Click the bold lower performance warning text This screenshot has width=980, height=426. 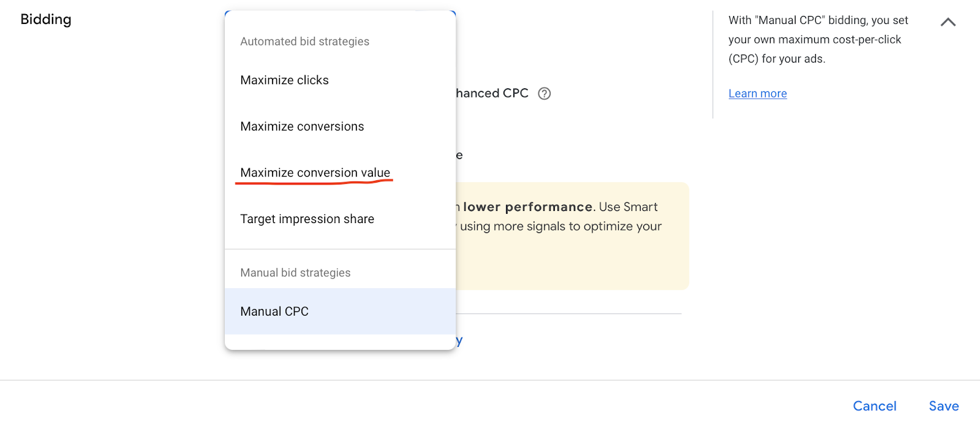point(528,207)
